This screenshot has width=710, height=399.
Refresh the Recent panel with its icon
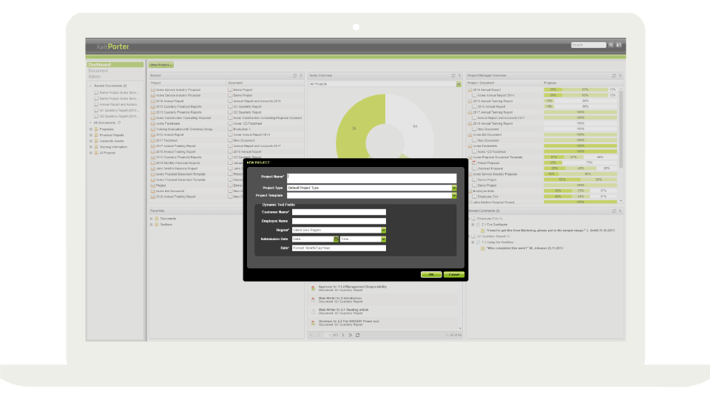click(295, 76)
